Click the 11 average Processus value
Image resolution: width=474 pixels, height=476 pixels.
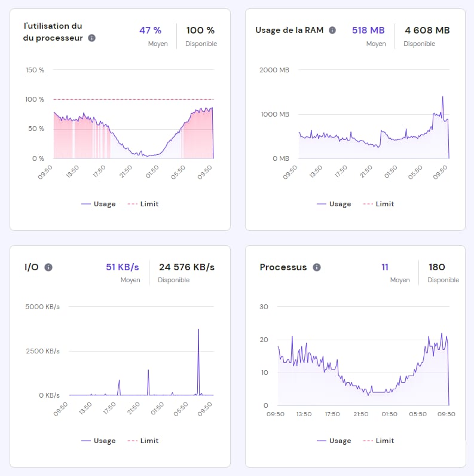coord(385,267)
